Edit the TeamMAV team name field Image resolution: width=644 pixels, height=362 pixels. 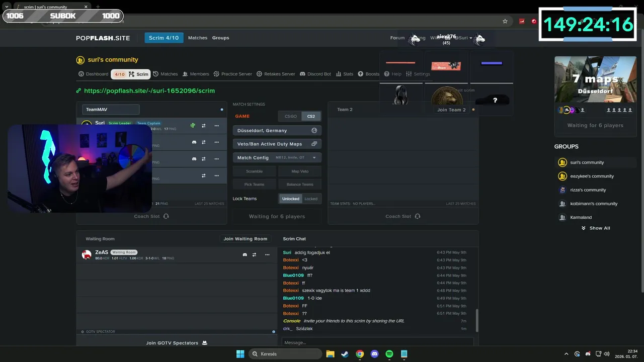tap(111, 110)
